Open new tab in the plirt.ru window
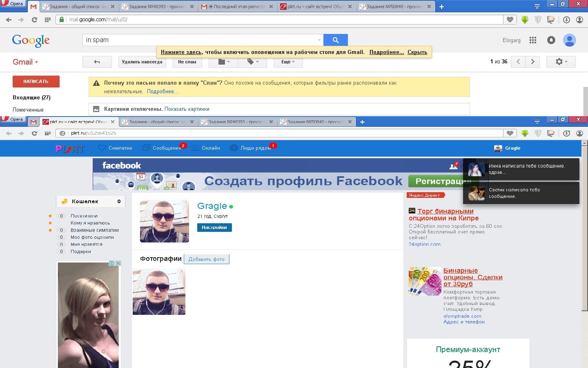The width and height of the screenshot is (588, 368). click(x=362, y=122)
